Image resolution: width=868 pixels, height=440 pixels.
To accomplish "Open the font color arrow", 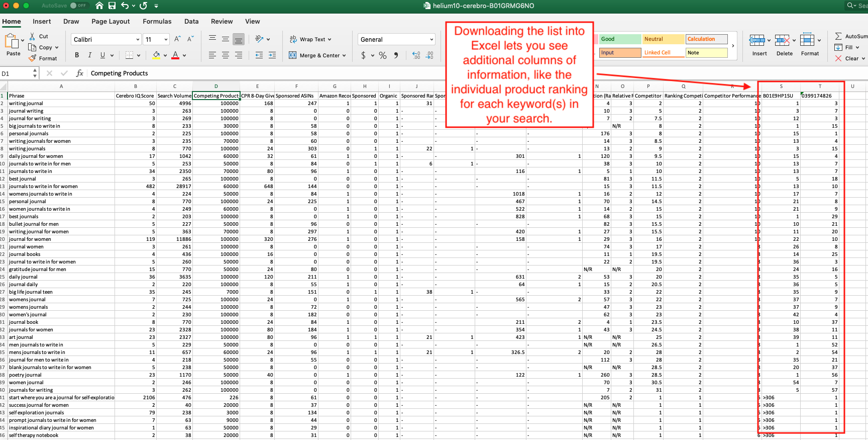I will pyautogui.click(x=184, y=55).
